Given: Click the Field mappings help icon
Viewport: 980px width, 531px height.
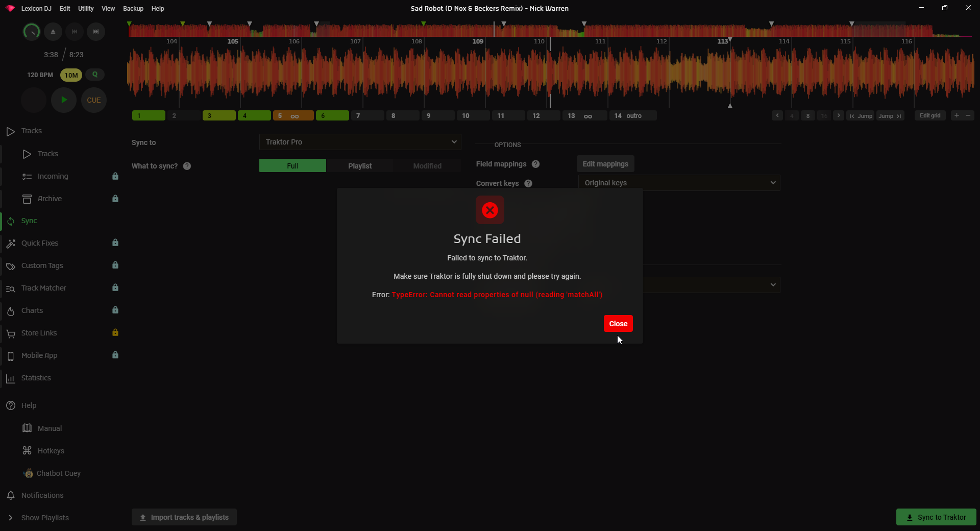Looking at the screenshot, I should pyautogui.click(x=535, y=164).
